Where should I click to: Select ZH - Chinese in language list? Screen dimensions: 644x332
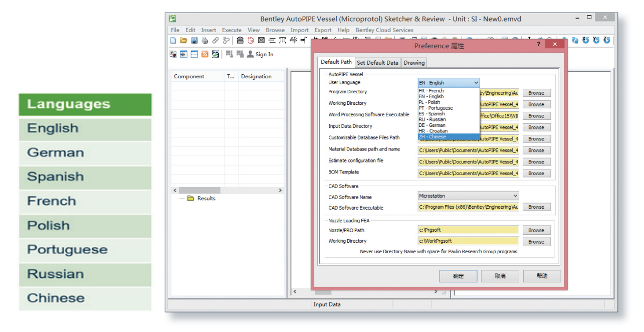(449, 136)
